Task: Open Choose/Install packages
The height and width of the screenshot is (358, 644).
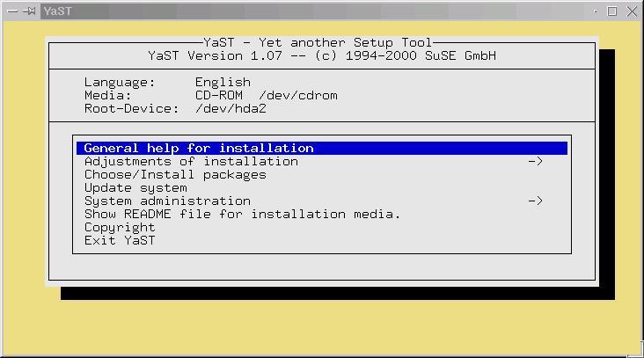Action: coord(175,175)
